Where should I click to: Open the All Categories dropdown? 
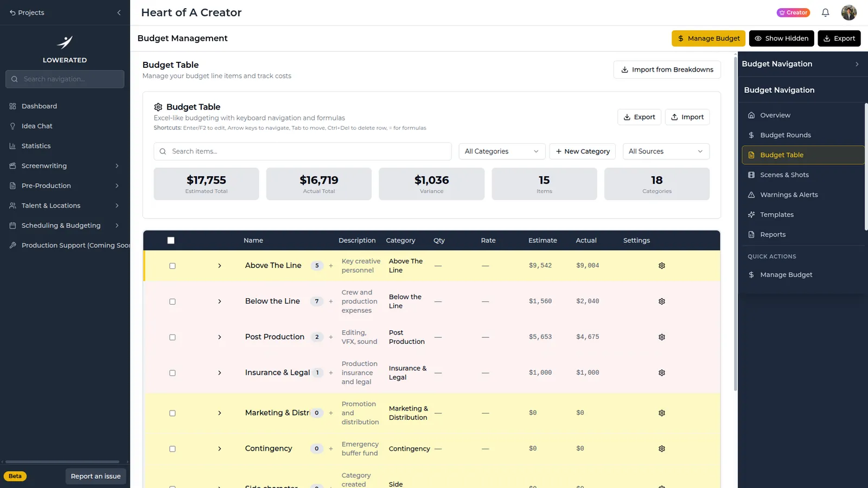[502, 152]
